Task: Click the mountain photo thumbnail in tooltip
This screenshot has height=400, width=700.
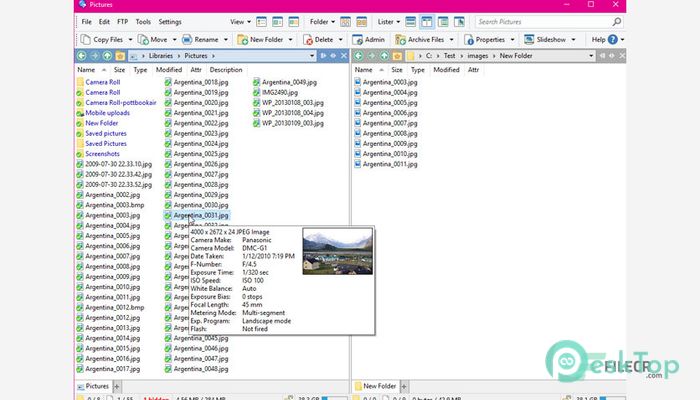Action: click(338, 251)
